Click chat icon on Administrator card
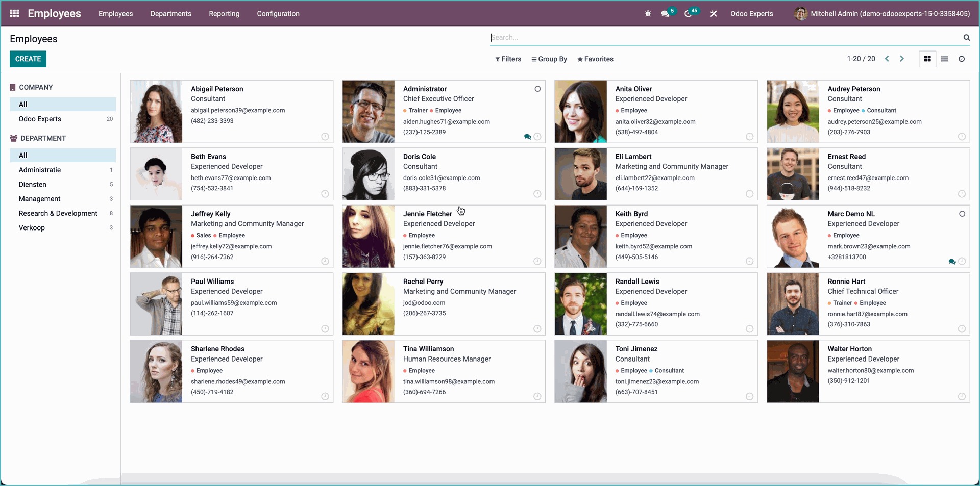 [x=527, y=137]
